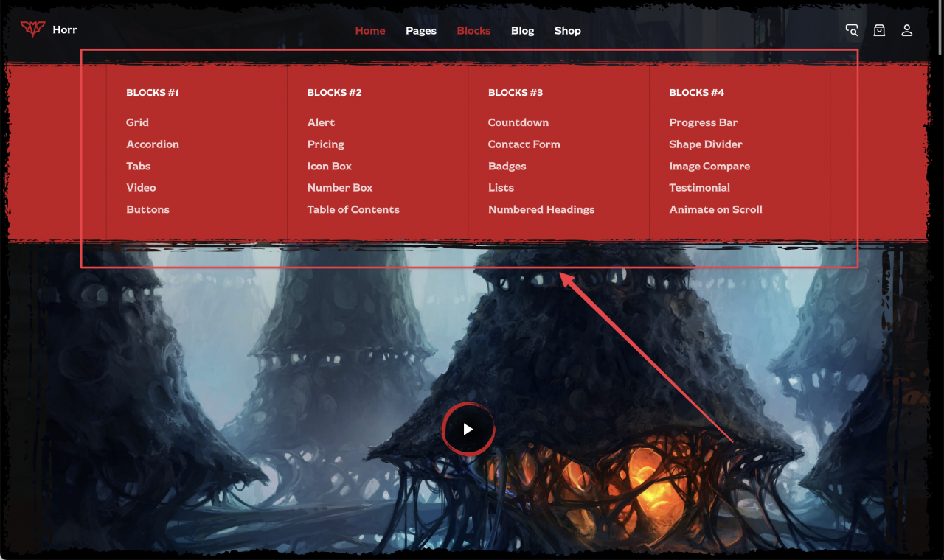The width and height of the screenshot is (944, 560).
Task: Open the shopping cart icon
Action: click(x=879, y=30)
